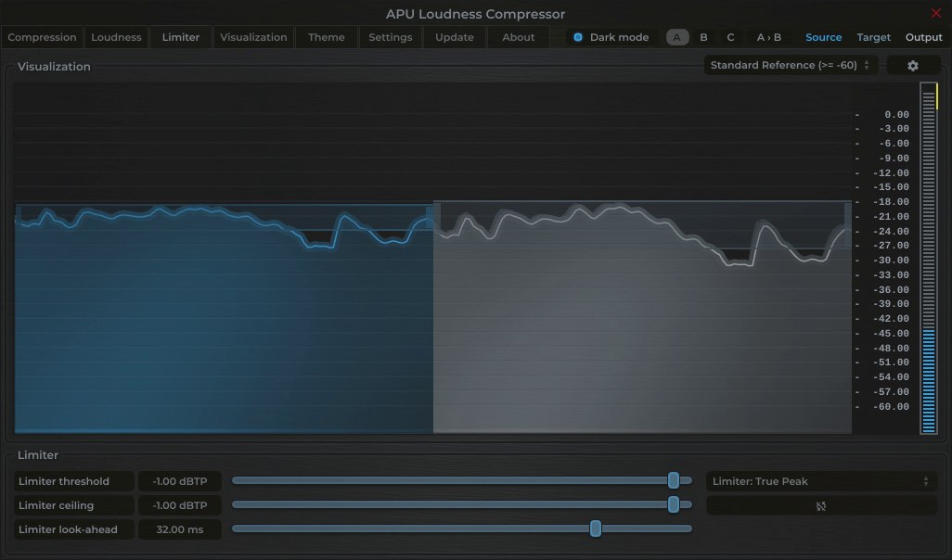Select preset slot B
Screen dimensions: 952x560
(702, 37)
